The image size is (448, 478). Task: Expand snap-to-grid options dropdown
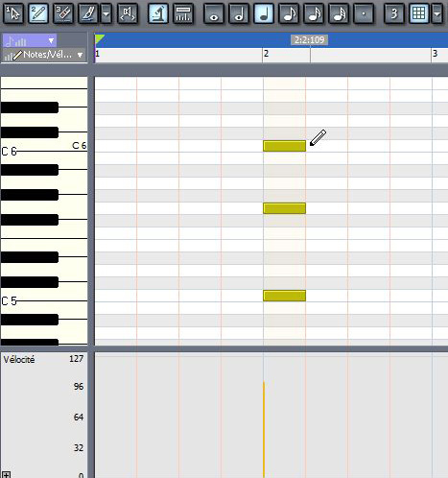coord(436,13)
